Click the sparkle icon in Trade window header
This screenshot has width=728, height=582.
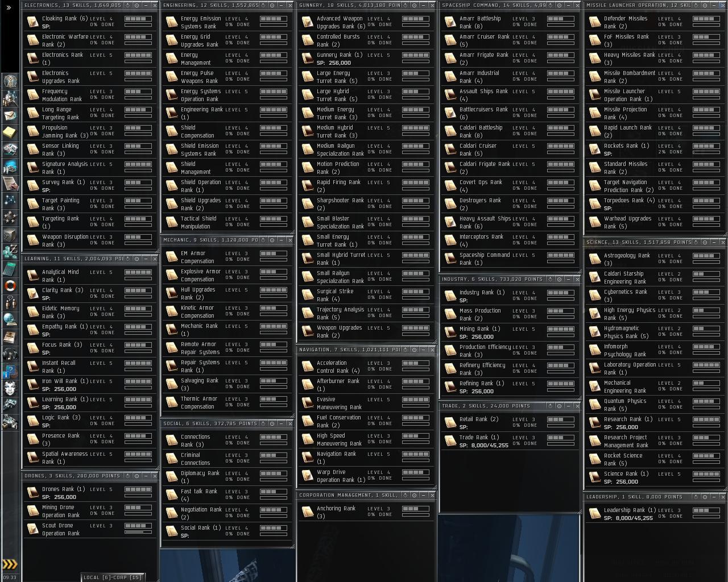[551, 406]
